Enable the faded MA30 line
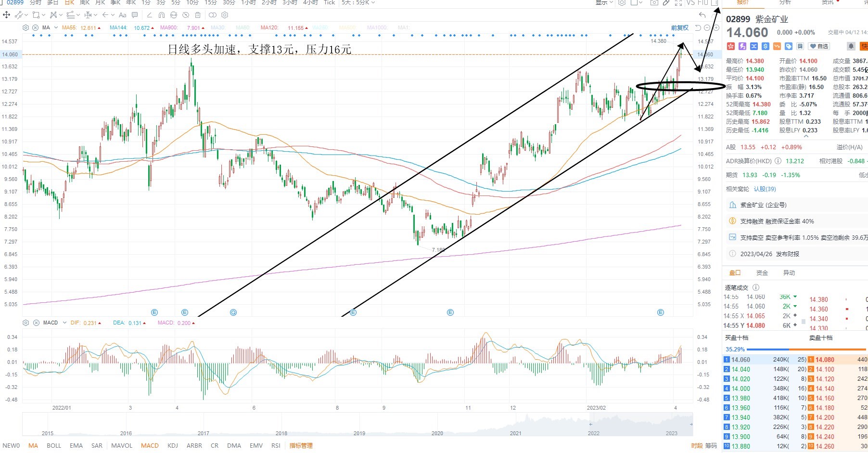The height and width of the screenshot is (453, 868). 217,28
